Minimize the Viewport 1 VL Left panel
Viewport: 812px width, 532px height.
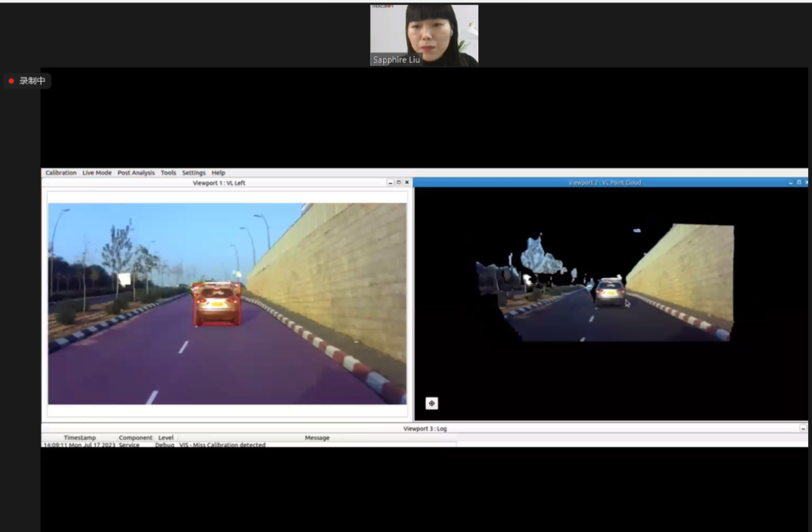click(390, 182)
